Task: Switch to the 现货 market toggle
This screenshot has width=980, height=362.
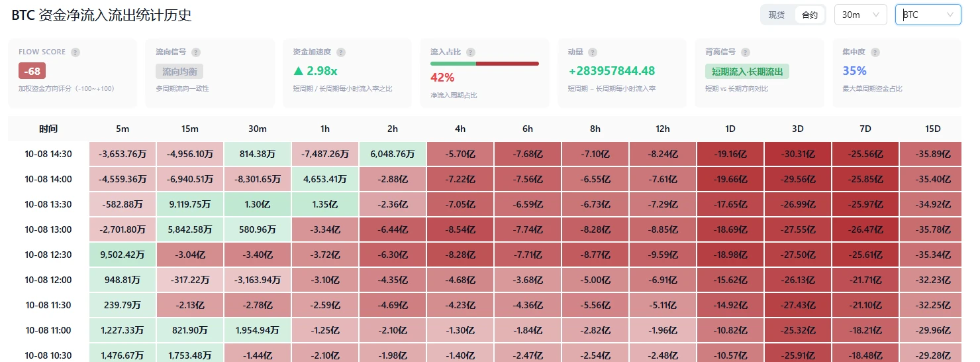Action: pos(777,15)
